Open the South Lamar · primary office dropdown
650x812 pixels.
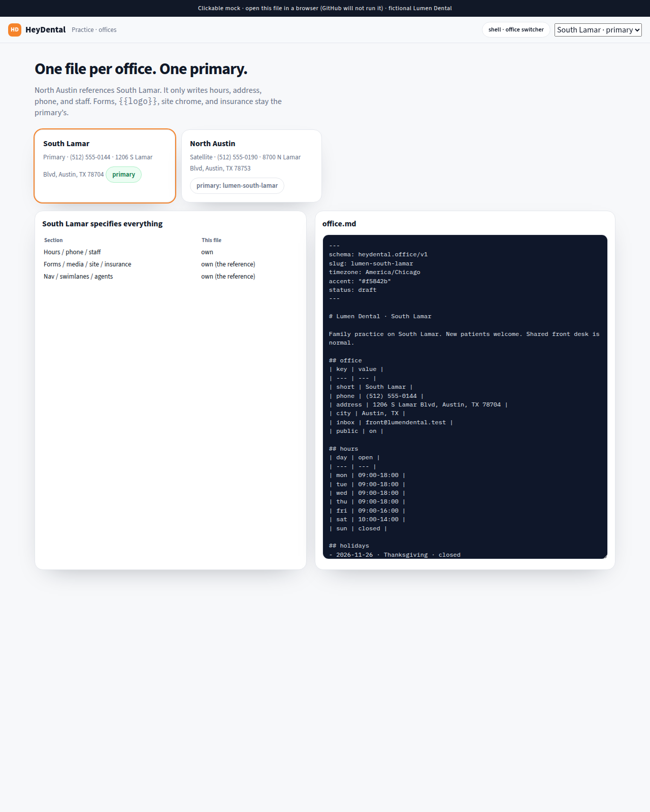point(598,30)
